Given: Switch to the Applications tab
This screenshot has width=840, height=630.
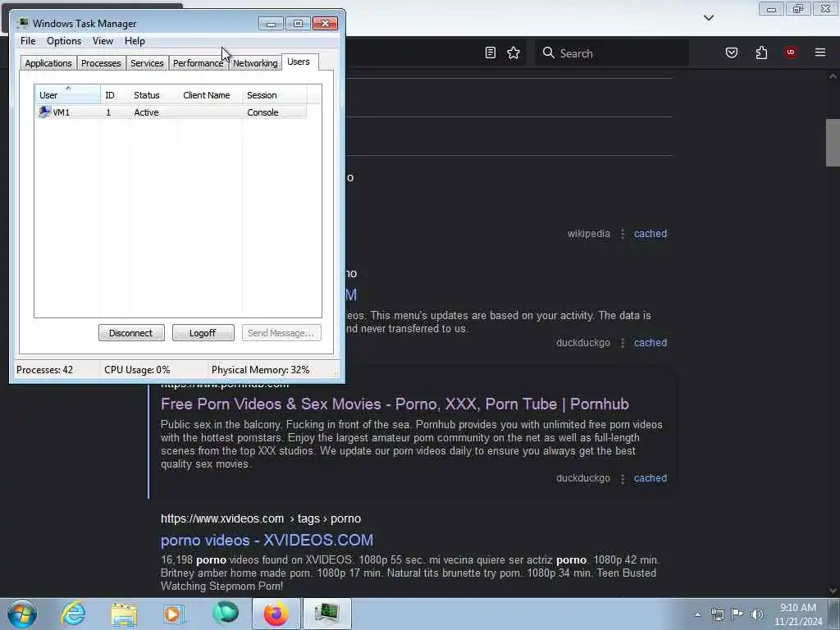Looking at the screenshot, I should click(48, 63).
